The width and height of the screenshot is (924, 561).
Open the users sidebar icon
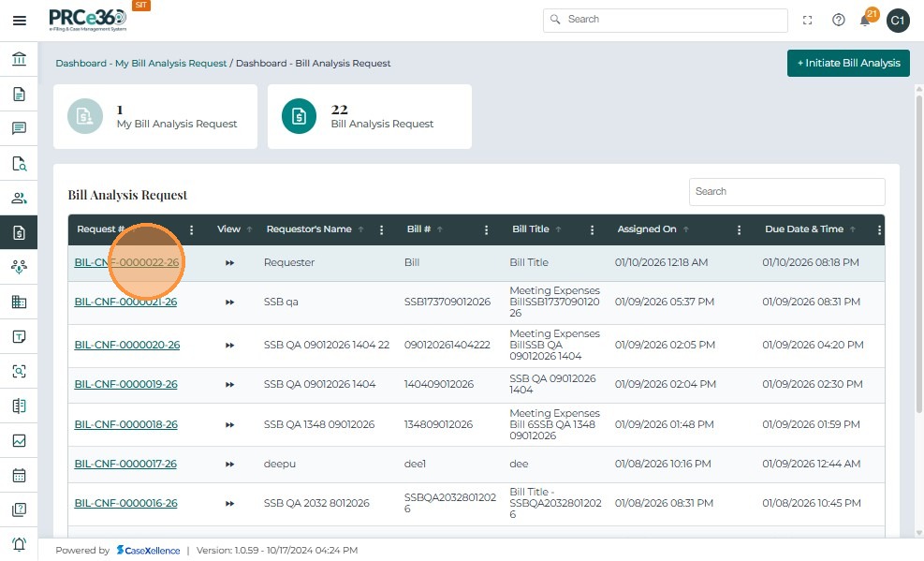19,198
